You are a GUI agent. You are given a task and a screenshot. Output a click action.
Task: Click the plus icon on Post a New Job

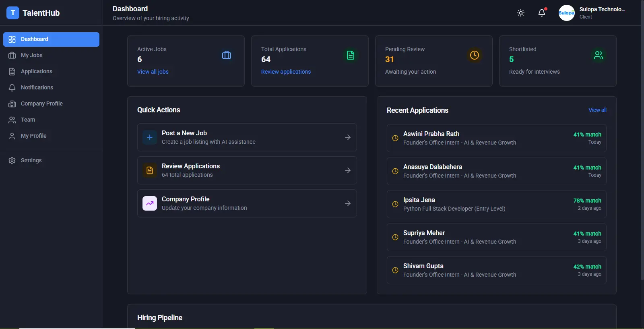tap(150, 137)
